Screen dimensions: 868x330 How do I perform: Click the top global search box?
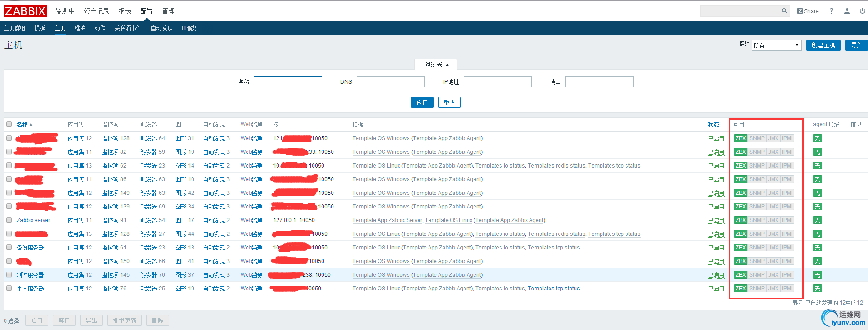coord(740,11)
